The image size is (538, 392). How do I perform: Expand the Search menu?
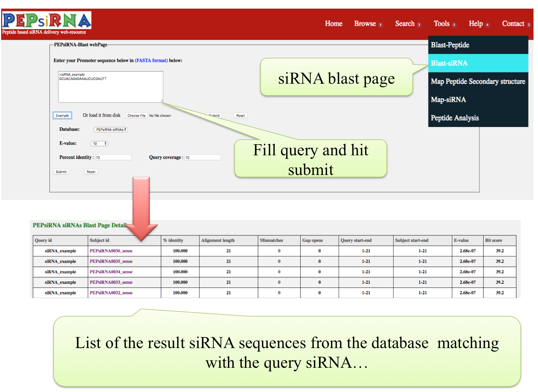[405, 23]
